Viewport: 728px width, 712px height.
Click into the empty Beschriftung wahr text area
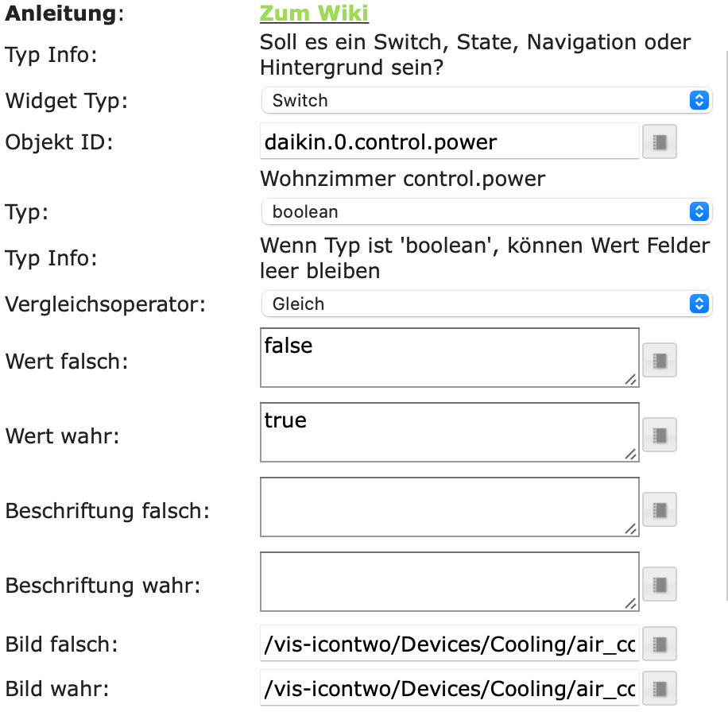click(449, 582)
